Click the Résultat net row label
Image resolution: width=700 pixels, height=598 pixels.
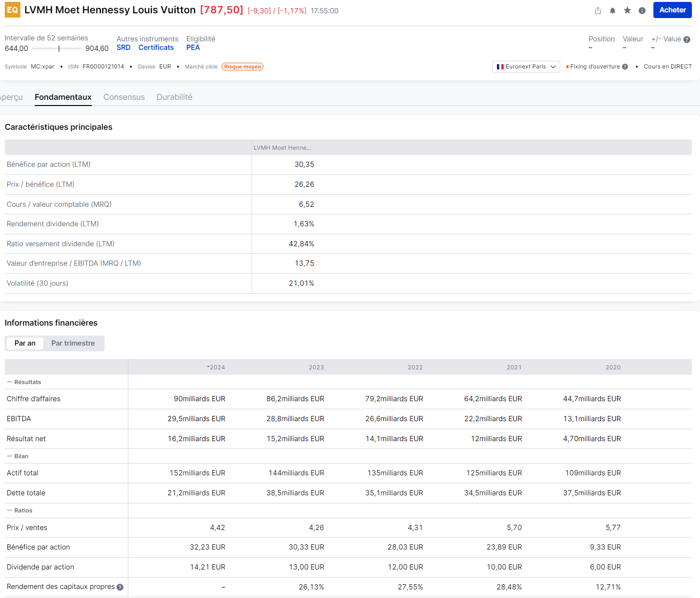pos(26,439)
